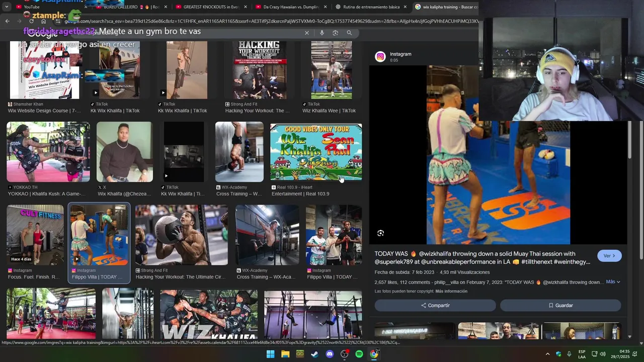Image resolution: width=644 pixels, height=362 pixels.
Task: Click the Compartir button
Action: [435, 305]
